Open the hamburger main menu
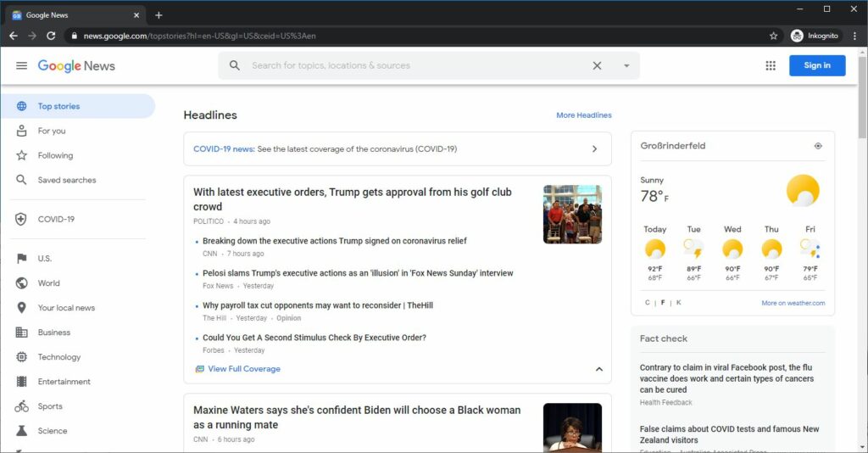The height and width of the screenshot is (453, 868). 21,65
